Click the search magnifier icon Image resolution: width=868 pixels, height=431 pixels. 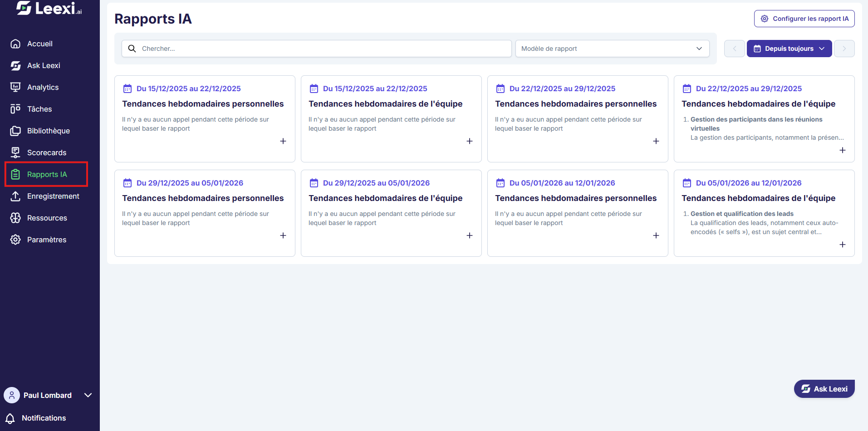[x=132, y=49]
